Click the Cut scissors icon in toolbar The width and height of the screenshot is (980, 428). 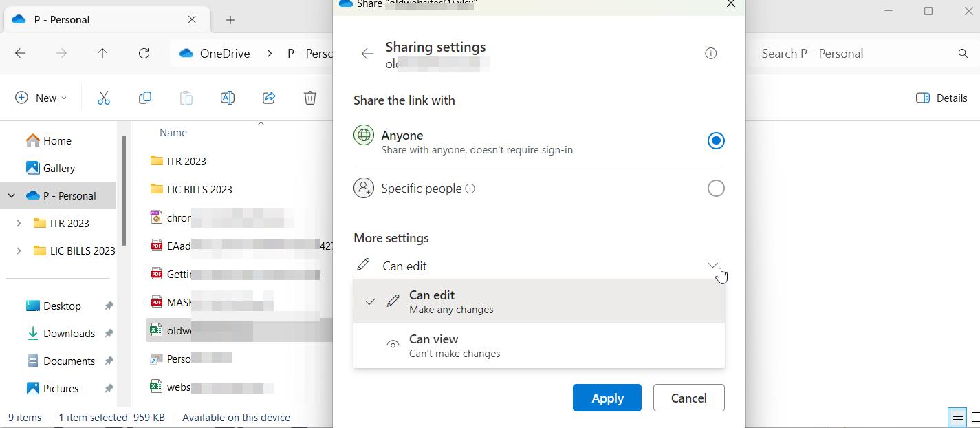coord(104,98)
